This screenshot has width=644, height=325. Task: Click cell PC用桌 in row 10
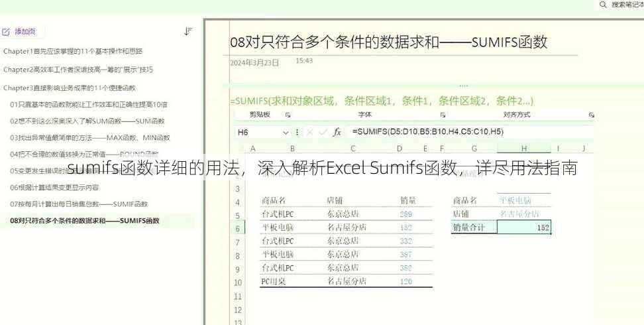(274, 282)
